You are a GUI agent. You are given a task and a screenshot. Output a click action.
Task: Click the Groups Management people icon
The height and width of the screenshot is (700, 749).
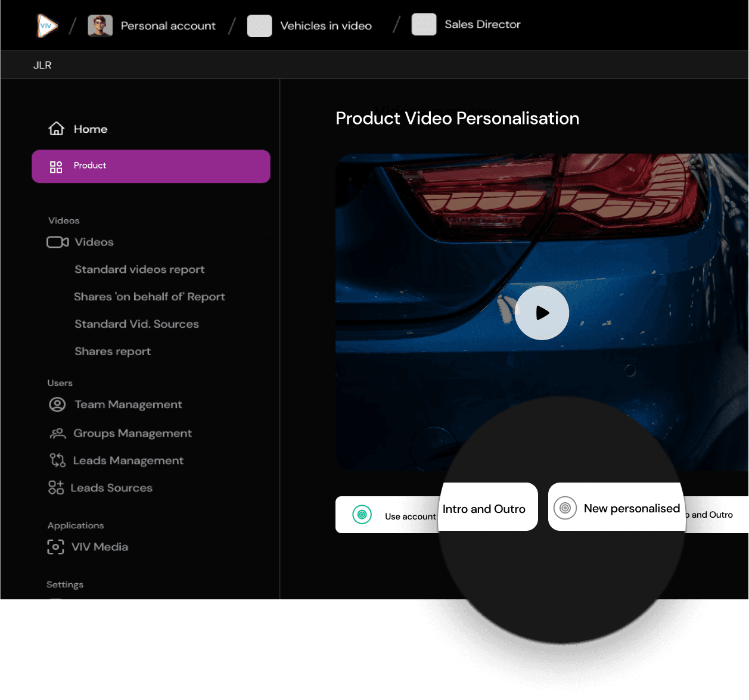57,433
